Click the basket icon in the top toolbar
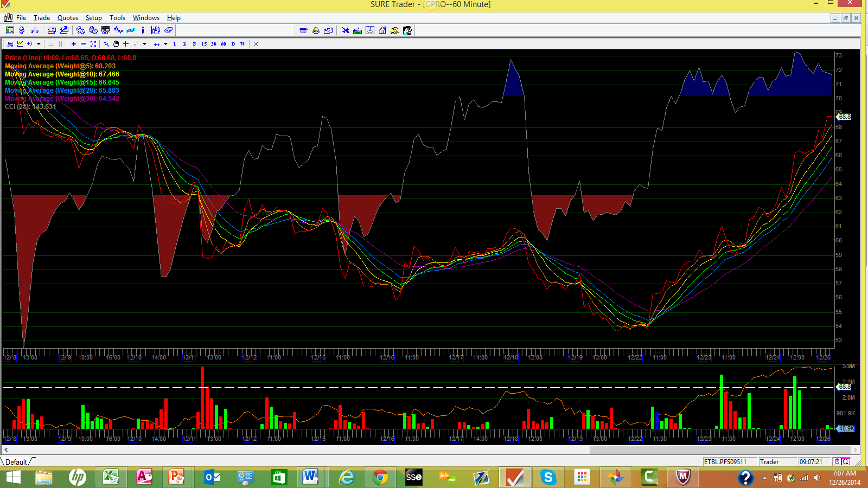This screenshot has width=868, height=488. point(303,30)
